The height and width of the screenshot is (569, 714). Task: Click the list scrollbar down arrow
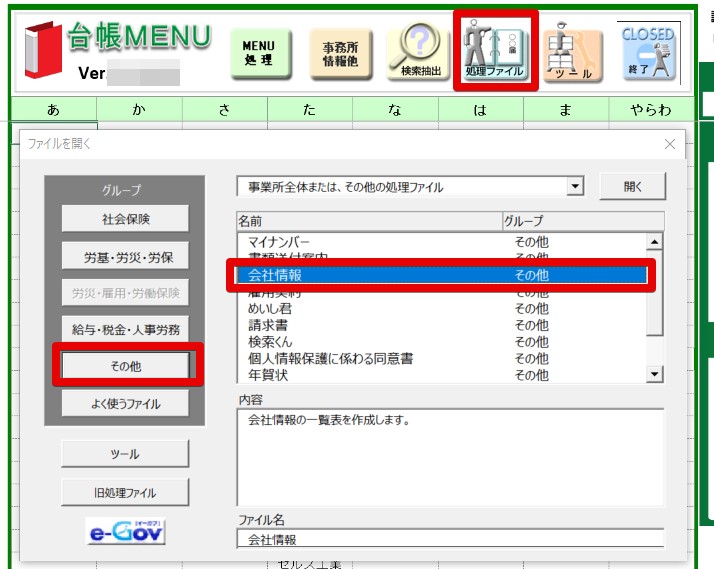pyautogui.click(x=654, y=374)
